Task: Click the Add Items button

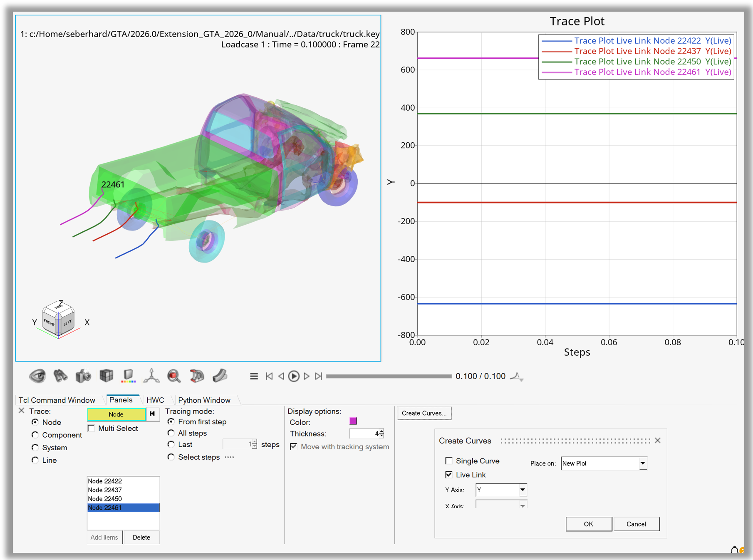Action: pos(104,537)
